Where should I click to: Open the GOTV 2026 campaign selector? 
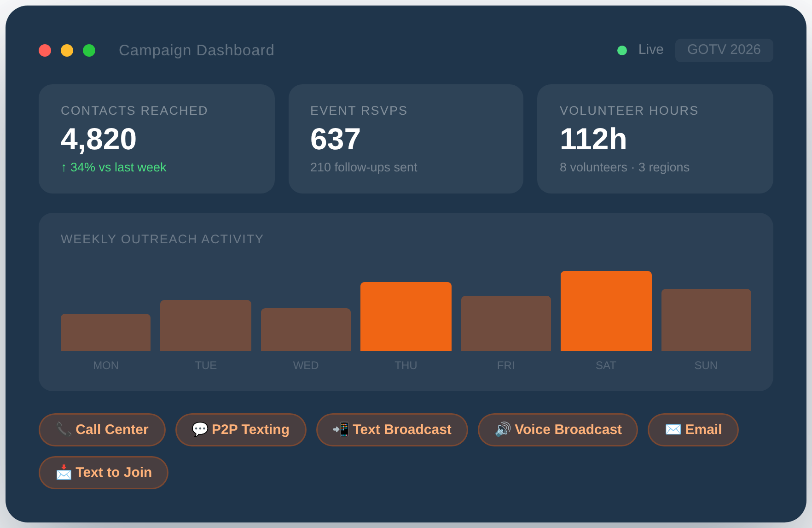(724, 50)
